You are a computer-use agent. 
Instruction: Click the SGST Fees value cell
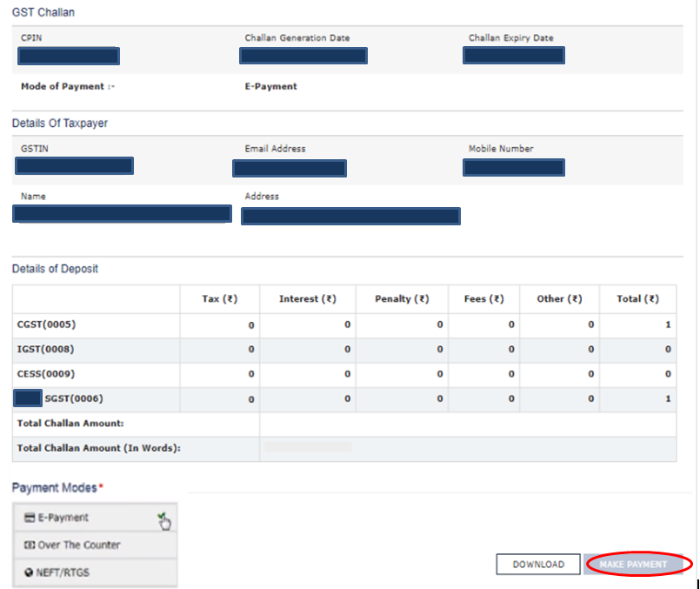[484, 398]
